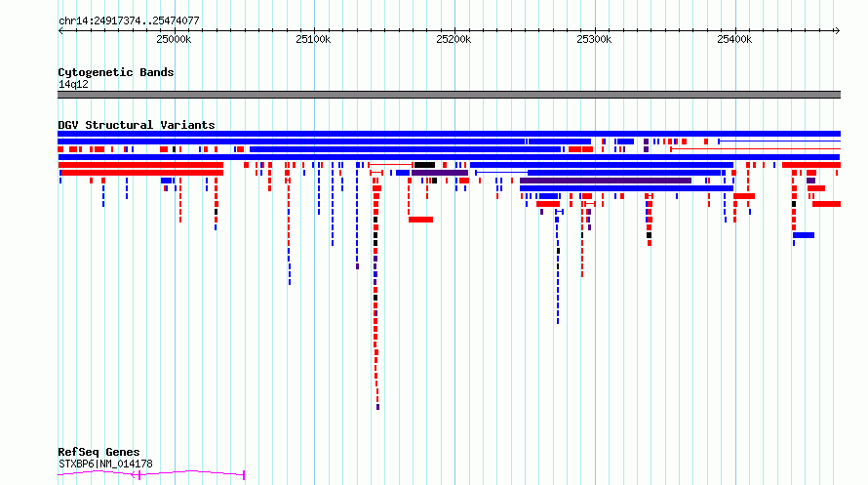The image size is (868, 485).
Task: Click the 14q12 band label
Action: (73, 84)
